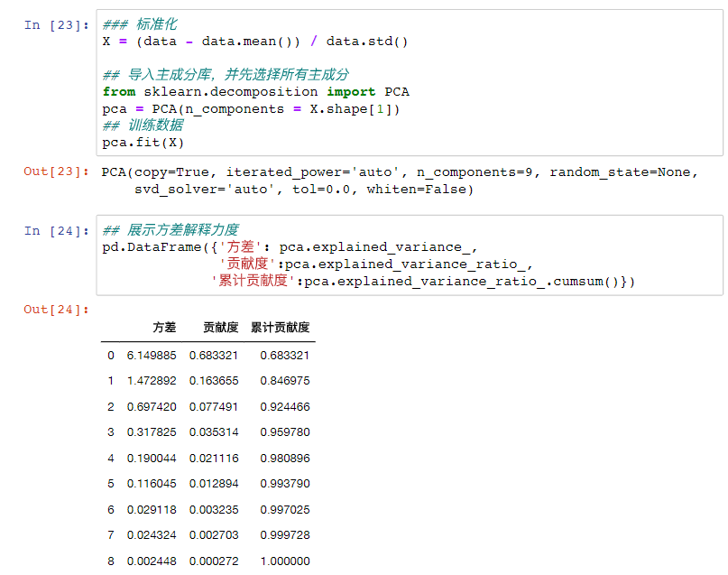Click the cell value 0.846975

[284, 381]
